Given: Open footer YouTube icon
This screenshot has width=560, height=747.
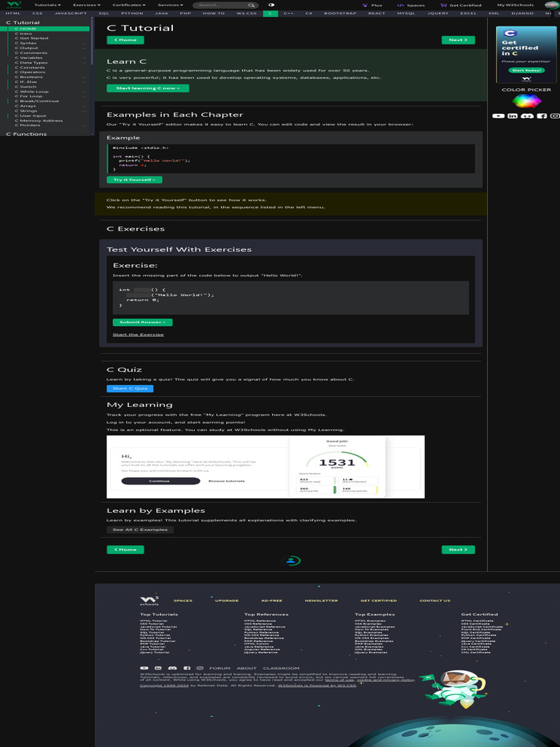Looking at the screenshot, I should 144,668.
